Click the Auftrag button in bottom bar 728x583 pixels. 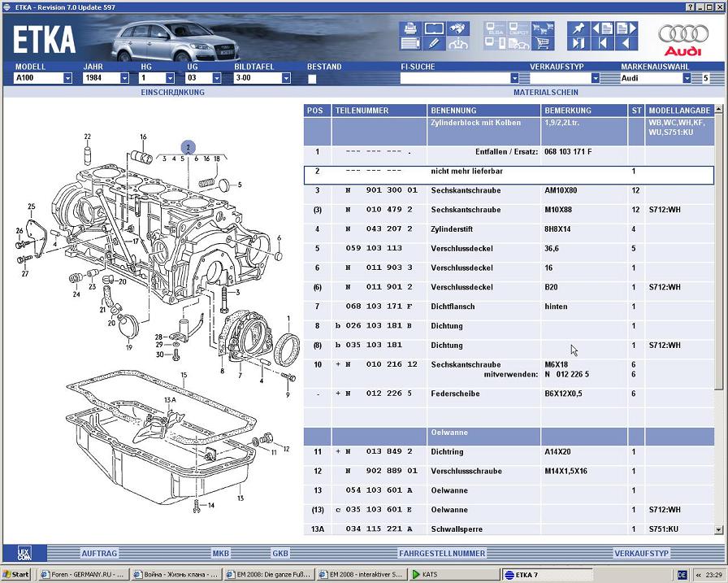[98, 553]
